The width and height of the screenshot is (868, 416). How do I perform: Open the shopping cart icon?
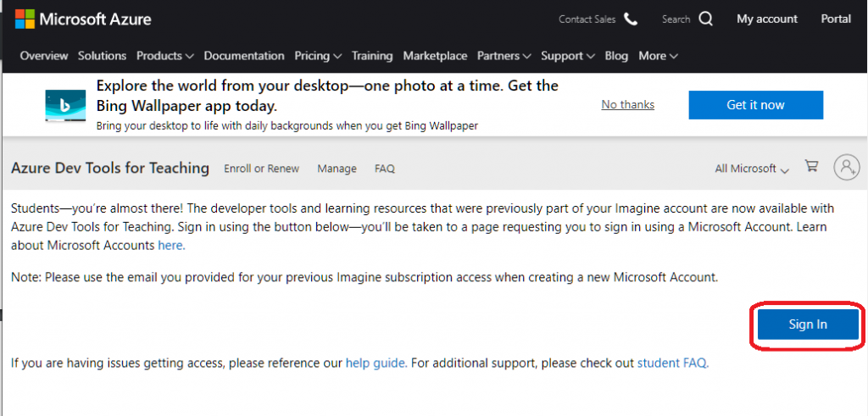click(x=811, y=166)
